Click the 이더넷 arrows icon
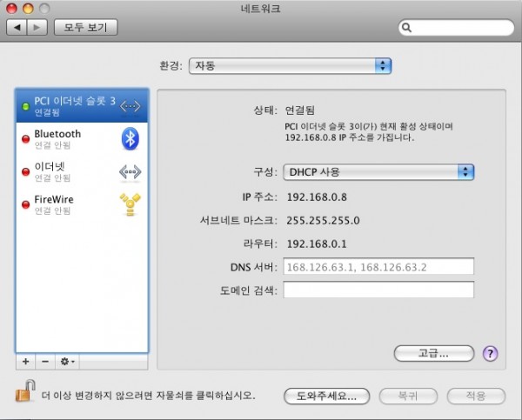This screenshot has width=522, height=420. (x=130, y=171)
